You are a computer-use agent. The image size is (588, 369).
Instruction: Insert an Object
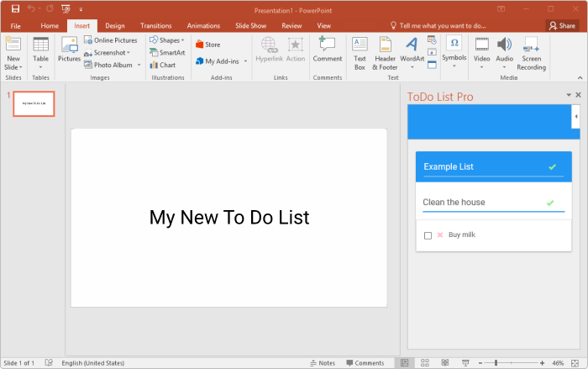[x=432, y=65]
